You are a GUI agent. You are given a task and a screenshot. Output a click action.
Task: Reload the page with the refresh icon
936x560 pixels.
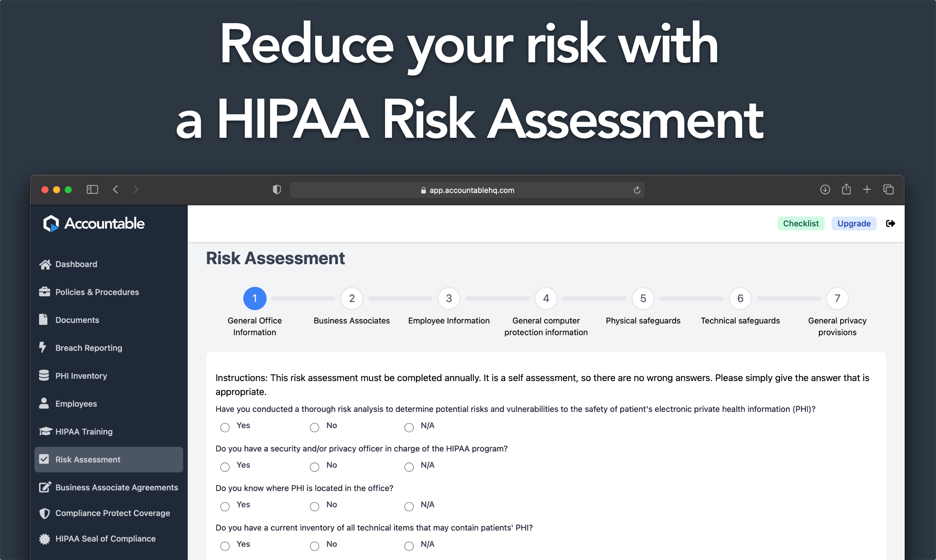[637, 190]
